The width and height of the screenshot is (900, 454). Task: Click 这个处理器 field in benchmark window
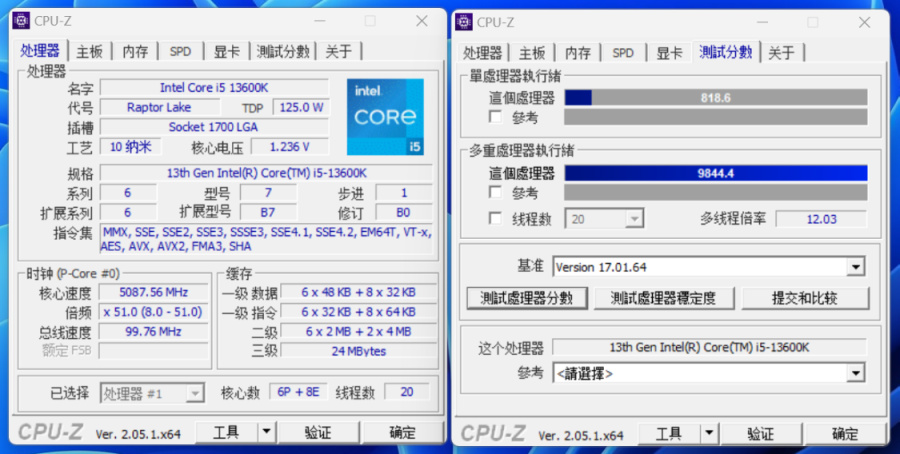tap(709, 347)
